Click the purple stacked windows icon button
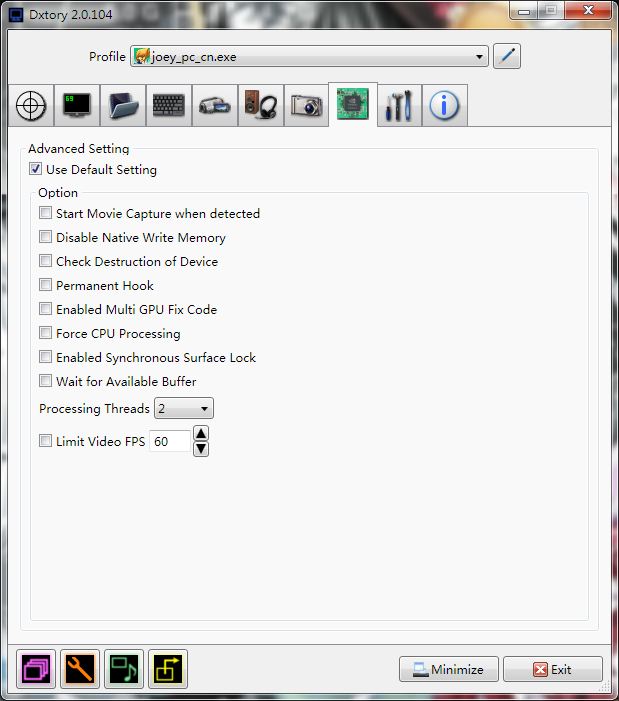 pyautogui.click(x=36, y=669)
